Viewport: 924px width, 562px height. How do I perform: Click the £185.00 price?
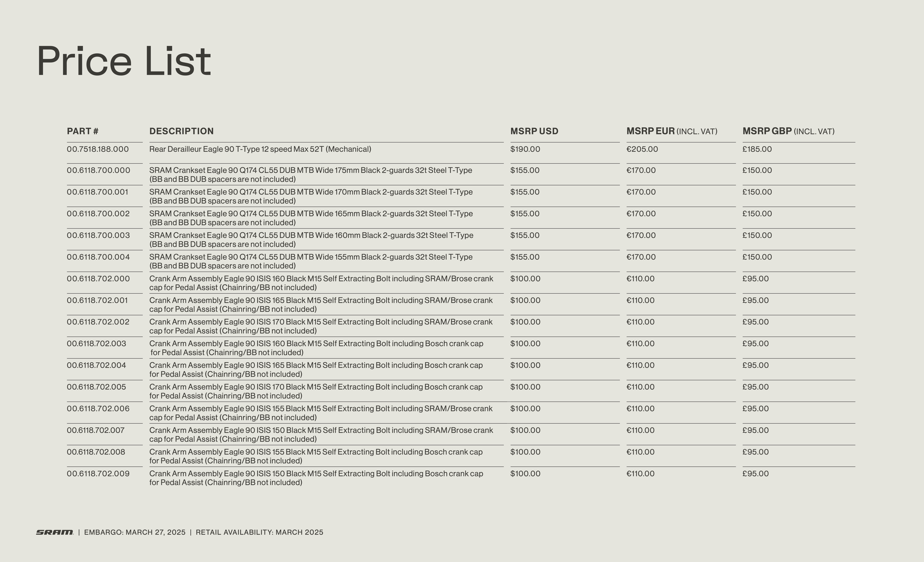coord(757,149)
